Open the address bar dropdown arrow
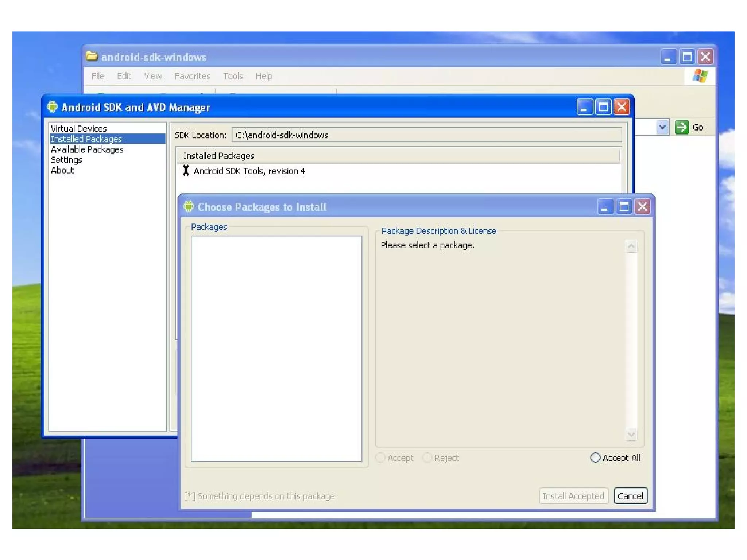This screenshot has height=560, width=747. click(x=662, y=127)
